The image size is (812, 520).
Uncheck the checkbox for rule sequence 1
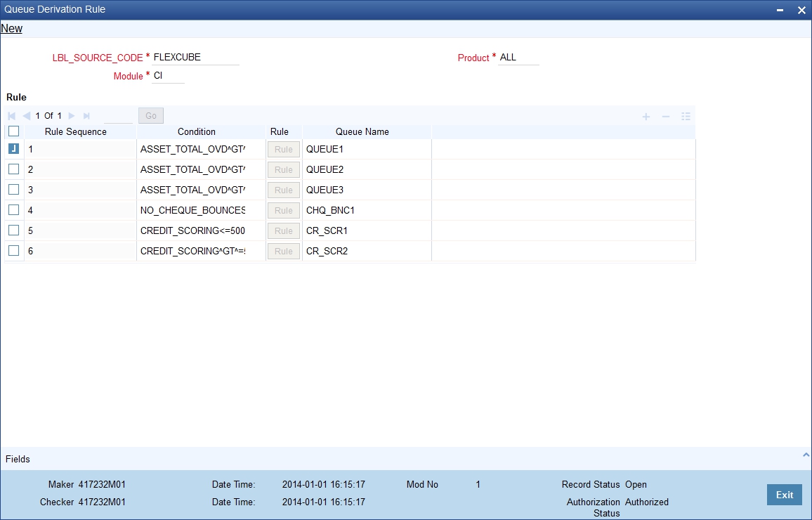[14, 149]
